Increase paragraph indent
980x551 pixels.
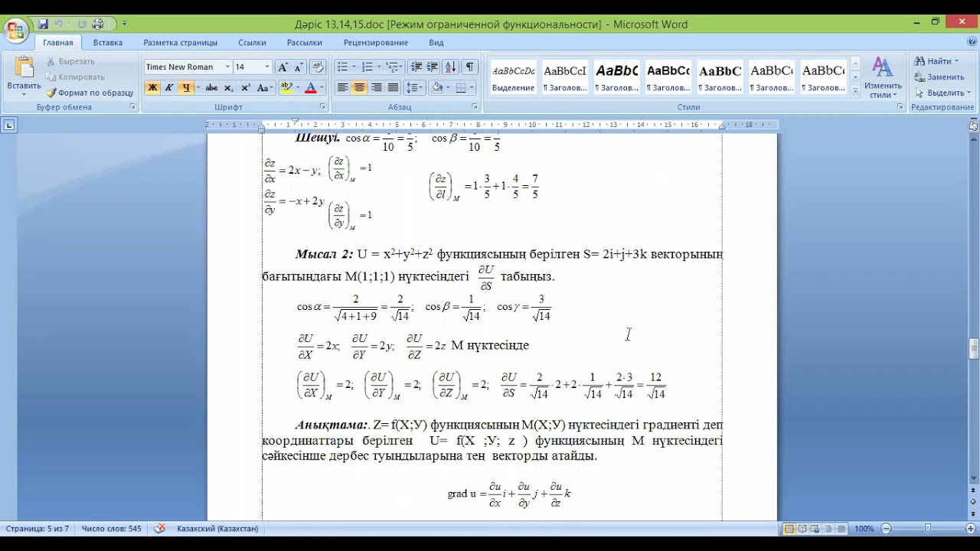coord(432,67)
